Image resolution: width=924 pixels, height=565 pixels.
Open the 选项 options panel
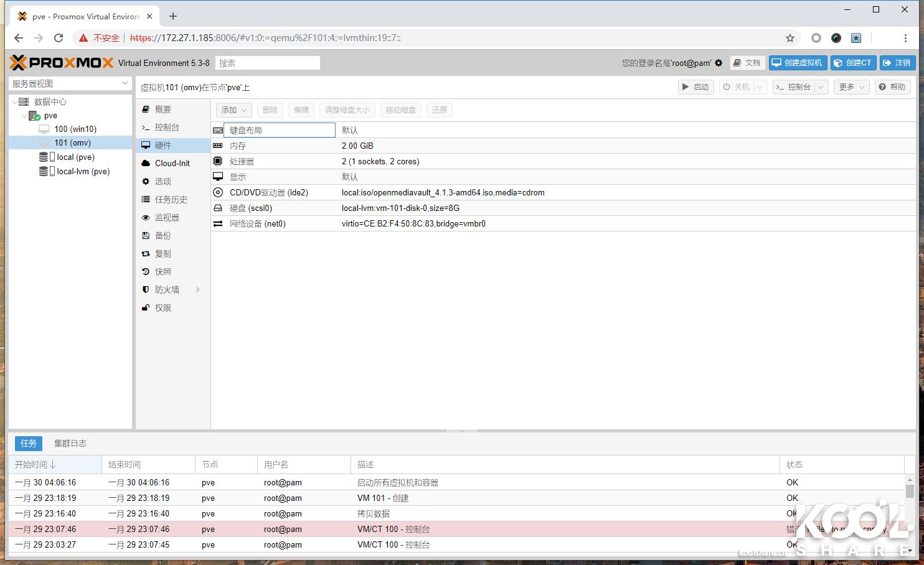click(x=163, y=181)
